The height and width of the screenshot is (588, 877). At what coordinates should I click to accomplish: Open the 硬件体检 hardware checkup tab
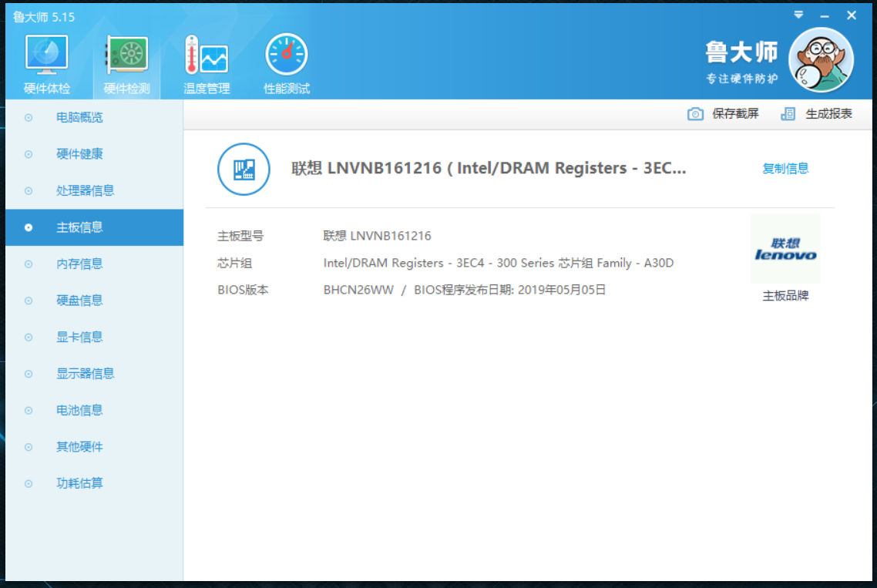[47, 64]
